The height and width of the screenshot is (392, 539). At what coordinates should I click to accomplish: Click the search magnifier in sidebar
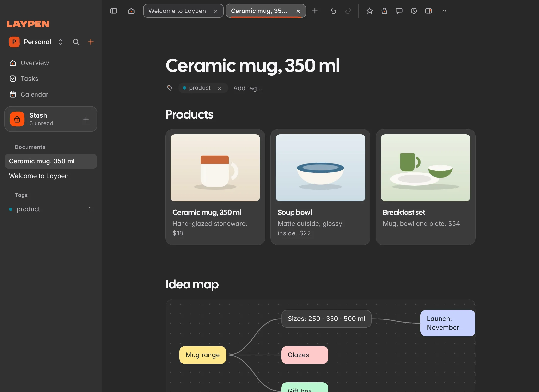coord(76,42)
